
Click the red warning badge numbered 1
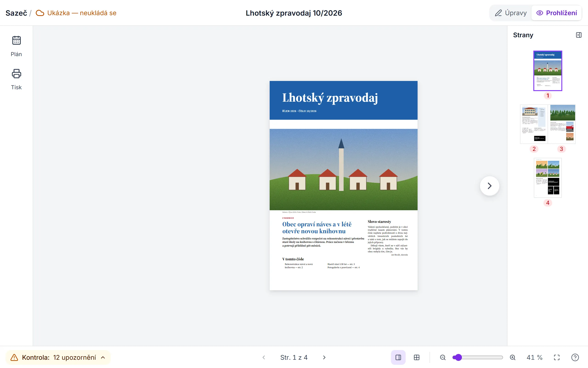[x=548, y=96]
